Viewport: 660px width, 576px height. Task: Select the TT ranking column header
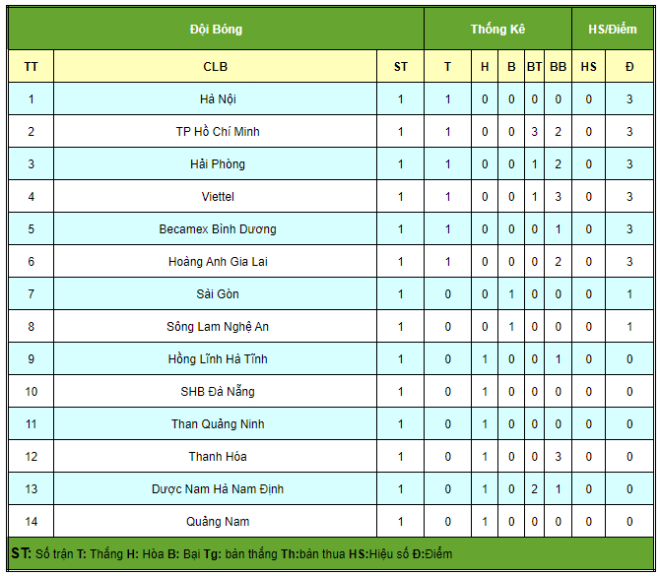(x=31, y=67)
